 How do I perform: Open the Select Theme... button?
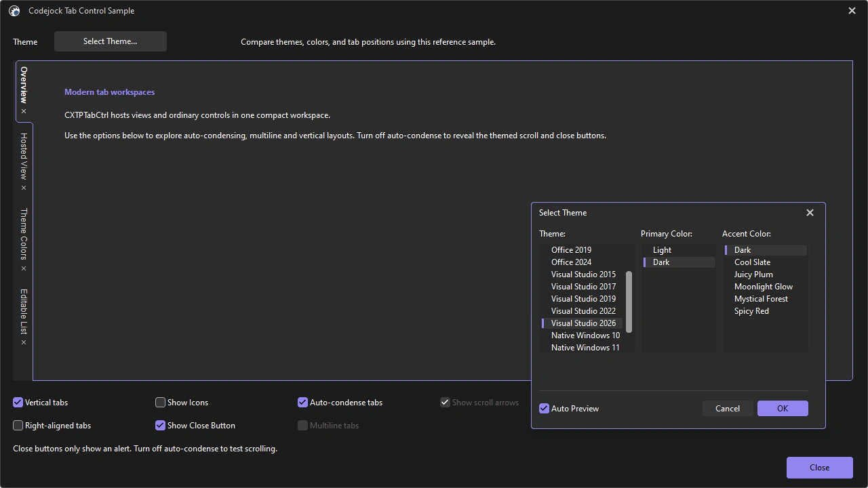click(111, 41)
